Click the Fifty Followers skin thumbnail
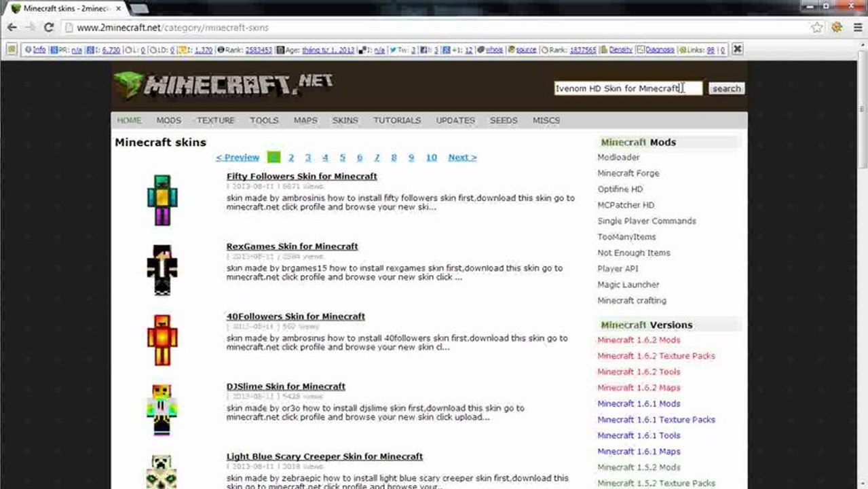Screen dimensions: 868x489 pos(162,200)
